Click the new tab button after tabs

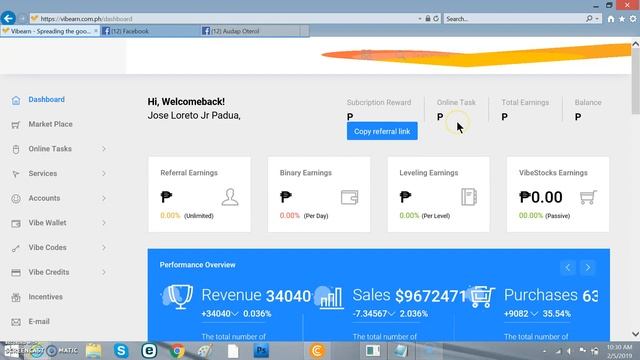[x=304, y=31]
